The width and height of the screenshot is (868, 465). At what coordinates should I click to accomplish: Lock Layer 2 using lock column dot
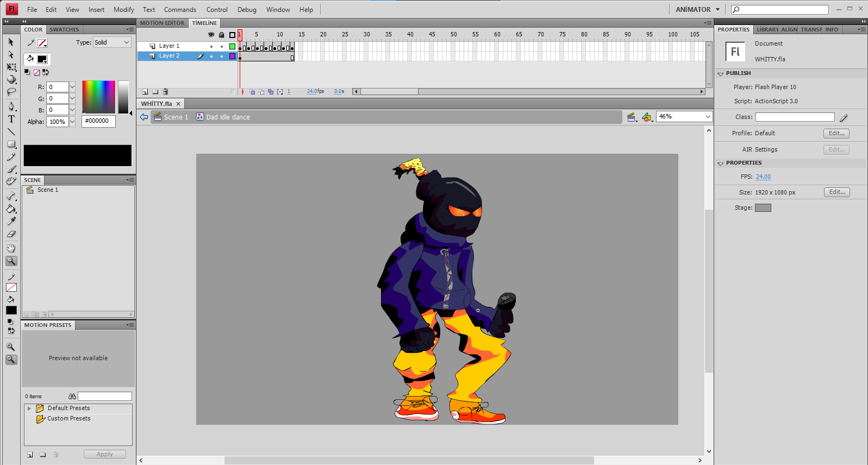tap(222, 56)
